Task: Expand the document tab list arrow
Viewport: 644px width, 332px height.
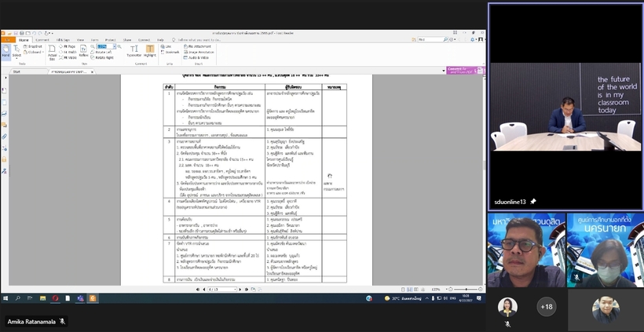Action: 444,71
